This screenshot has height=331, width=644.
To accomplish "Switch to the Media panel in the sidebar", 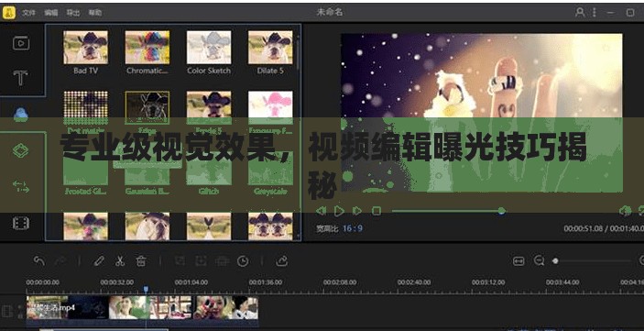I will (x=21, y=43).
